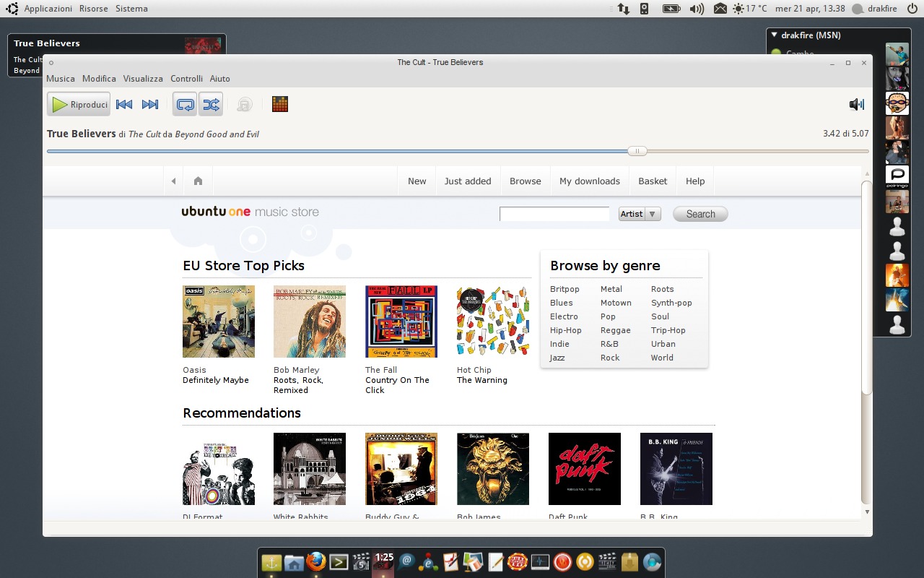Viewport: 924px width, 578px height.
Task: Click the store search text field
Action: point(554,214)
